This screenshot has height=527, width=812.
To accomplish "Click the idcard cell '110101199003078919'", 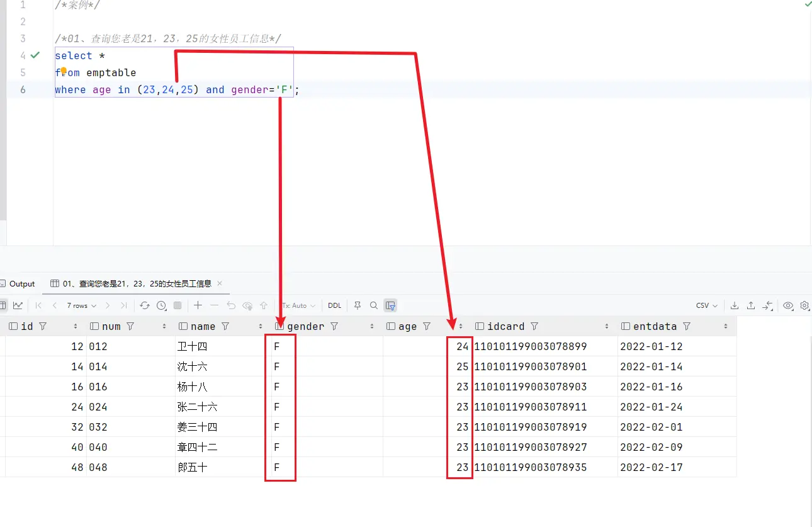I will (531, 427).
